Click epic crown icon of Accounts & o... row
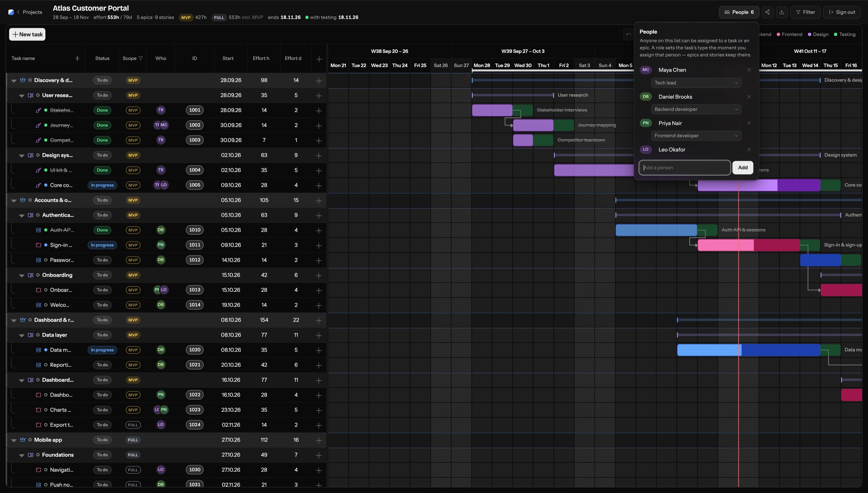 pyautogui.click(x=23, y=200)
